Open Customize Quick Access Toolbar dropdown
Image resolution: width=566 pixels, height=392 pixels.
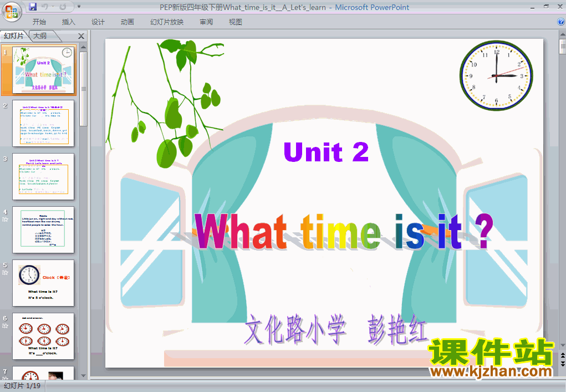pos(79,7)
